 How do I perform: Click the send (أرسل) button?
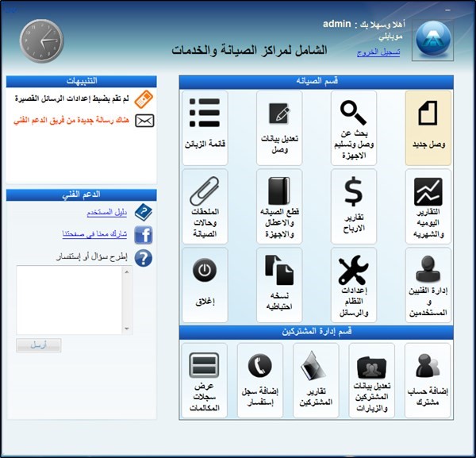click(39, 345)
